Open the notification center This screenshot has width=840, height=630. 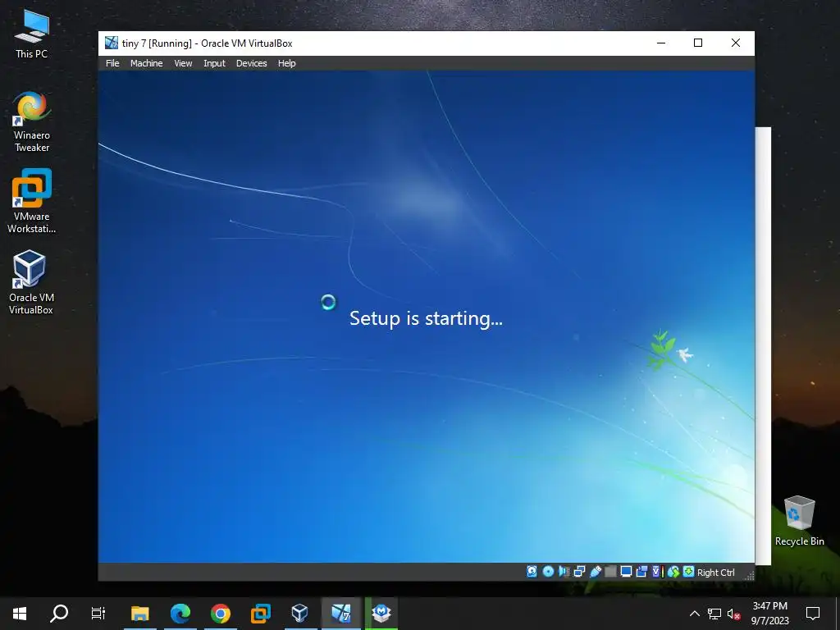[813, 614]
